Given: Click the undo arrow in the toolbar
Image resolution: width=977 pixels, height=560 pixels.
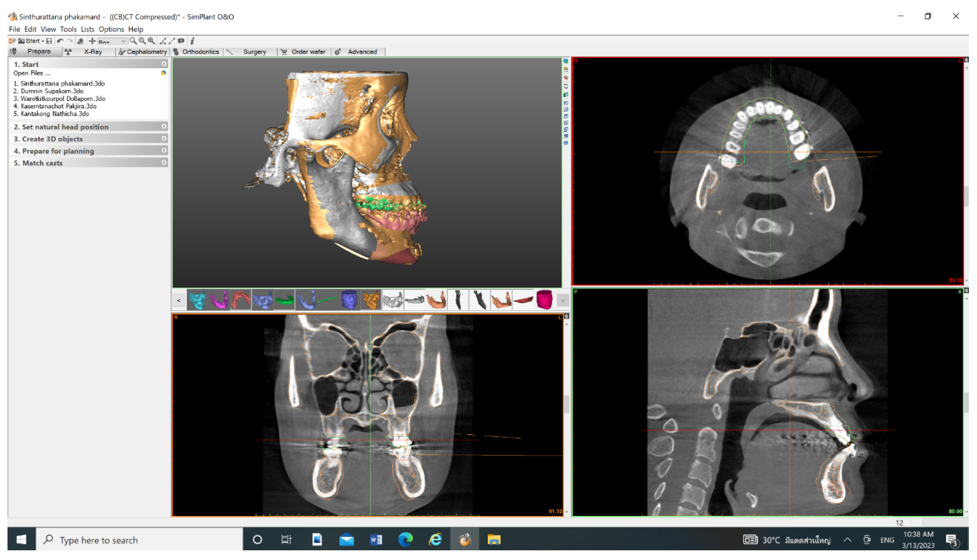Looking at the screenshot, I should [x=60, y=41].
